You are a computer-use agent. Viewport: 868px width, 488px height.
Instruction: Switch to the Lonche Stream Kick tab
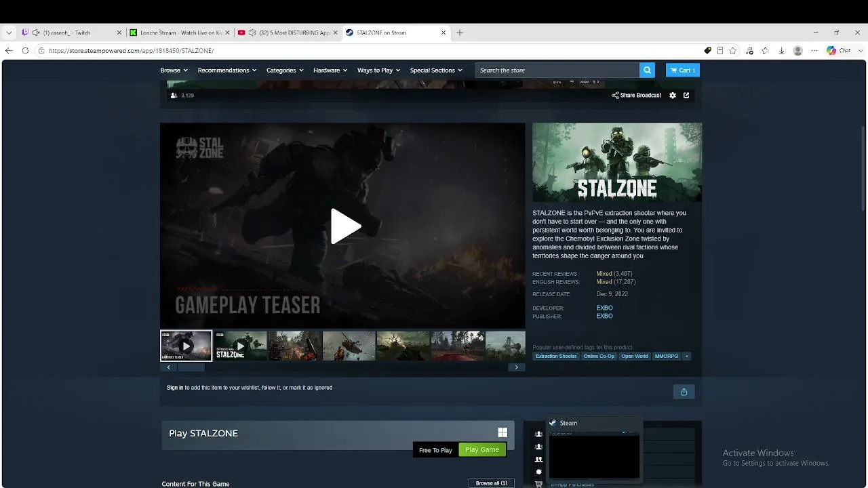point(180,33)
